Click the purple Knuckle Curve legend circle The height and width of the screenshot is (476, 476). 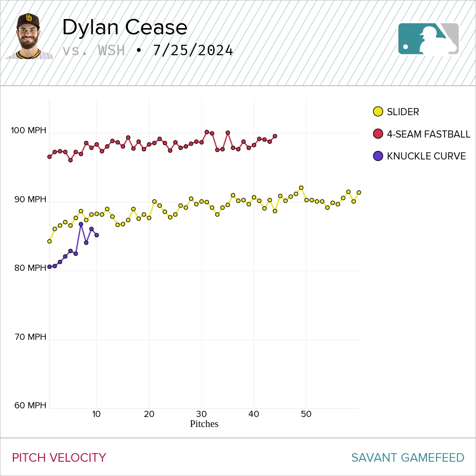click(378, 156)
